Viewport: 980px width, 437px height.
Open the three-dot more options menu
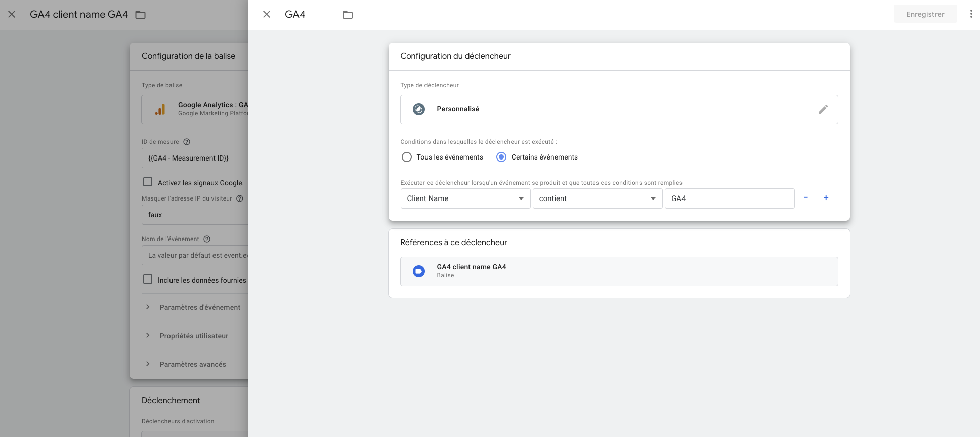point(971,14)
